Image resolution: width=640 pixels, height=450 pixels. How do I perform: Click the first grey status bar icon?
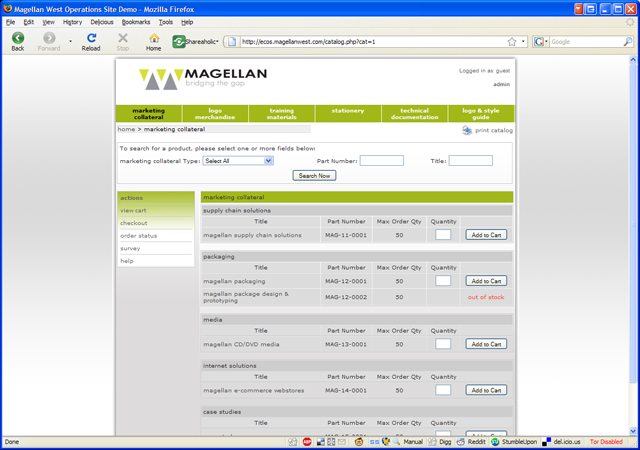(292, 442)
